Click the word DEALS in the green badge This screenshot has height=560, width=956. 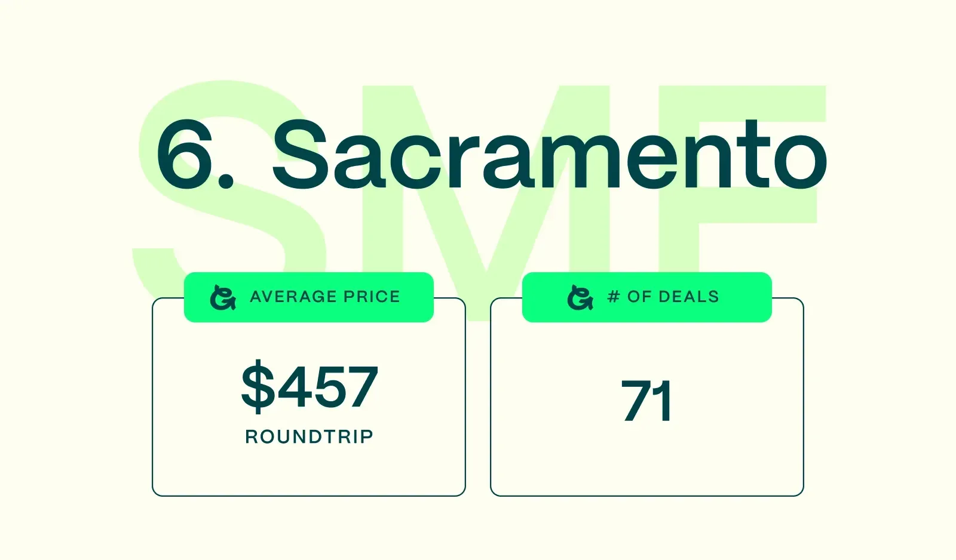tap(688, 297)
